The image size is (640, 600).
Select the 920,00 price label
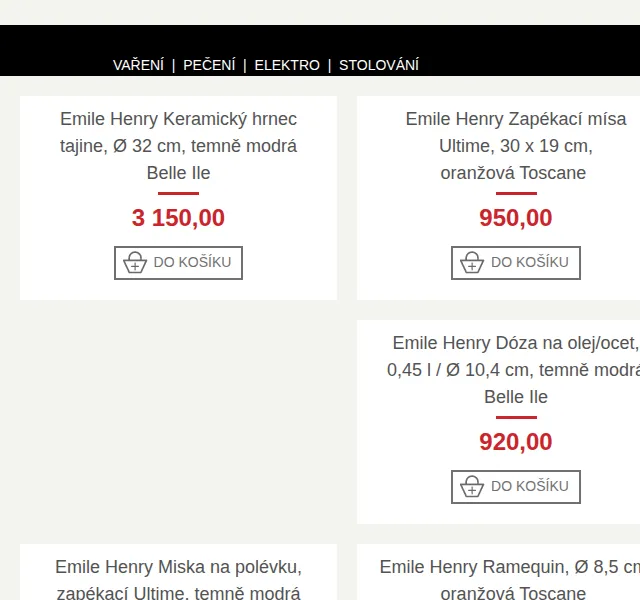(516, 442)
